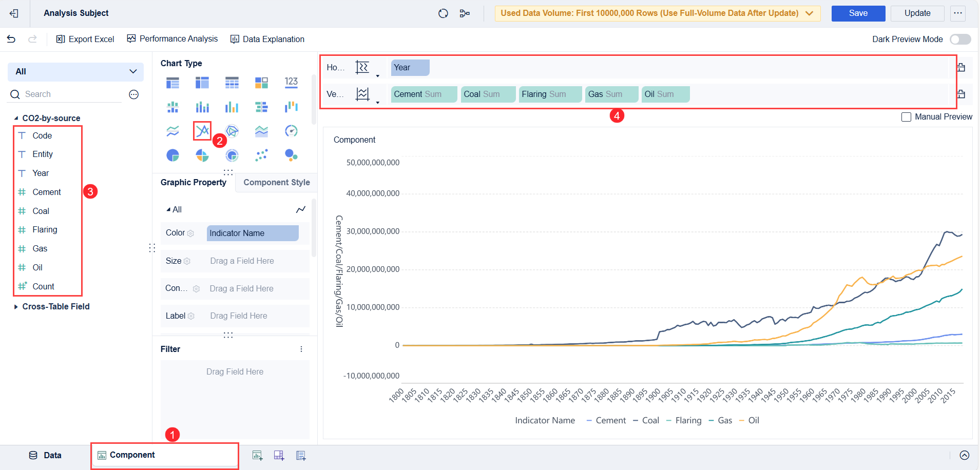Click the Save button
Image resolution: width=980 pixels, height=470 pixels.
pos(858,13)
